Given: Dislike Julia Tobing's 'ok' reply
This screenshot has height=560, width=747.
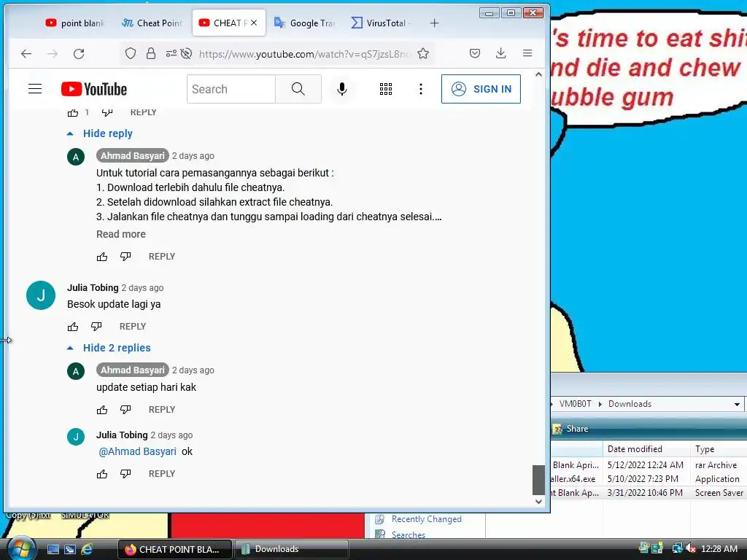Looking at the screenshot, I should pos(125,474).
